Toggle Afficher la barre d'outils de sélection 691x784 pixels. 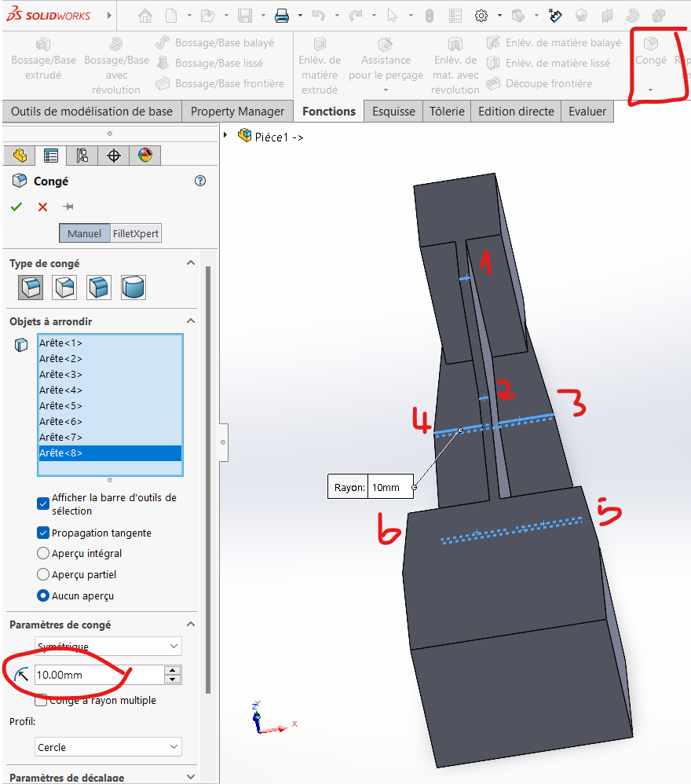pyautogui.click(x=43, y=504)
